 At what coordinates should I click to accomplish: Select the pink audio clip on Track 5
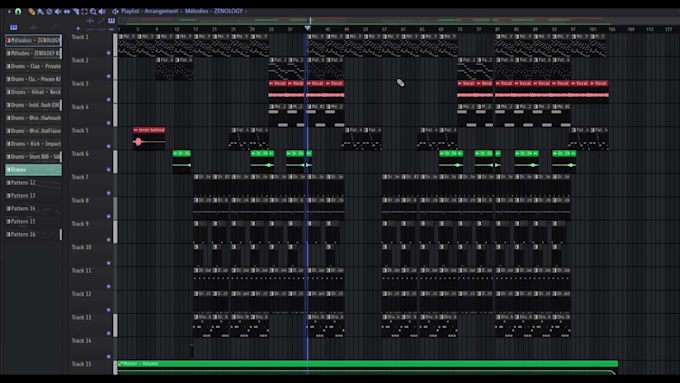coord(149,138)
